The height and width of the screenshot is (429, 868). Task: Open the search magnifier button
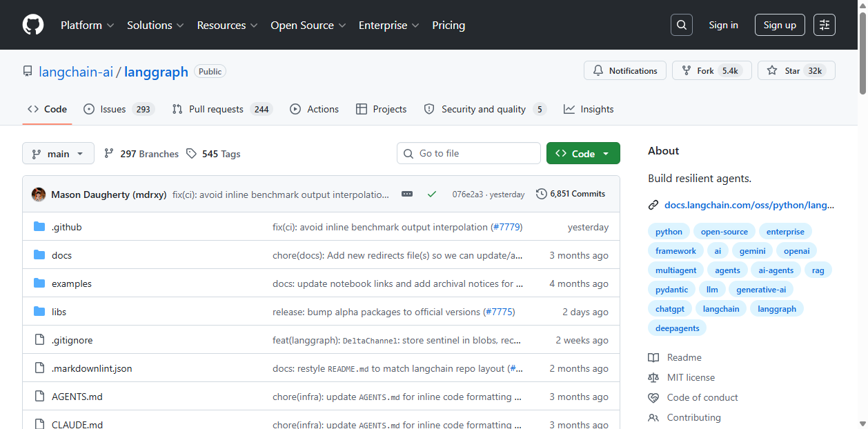pyautogui.click(x=681, y=25)
